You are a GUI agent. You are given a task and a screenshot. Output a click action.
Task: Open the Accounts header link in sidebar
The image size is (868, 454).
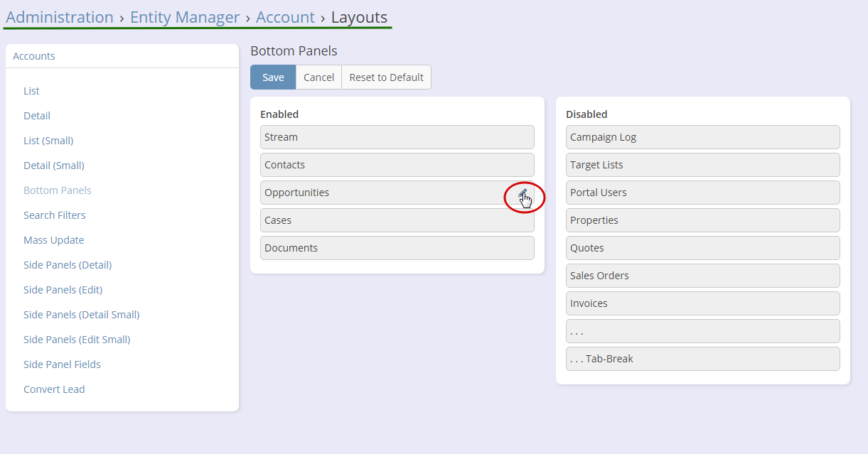point(34,56)
